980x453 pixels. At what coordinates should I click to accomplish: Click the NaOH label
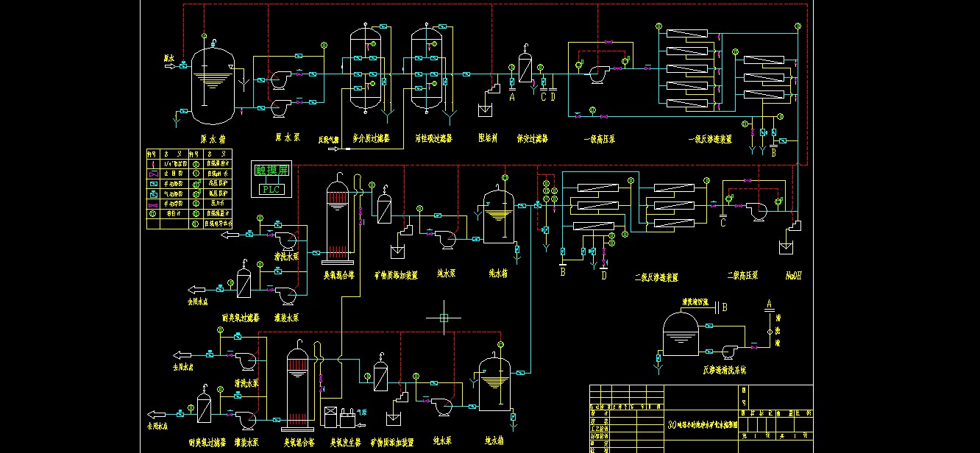click(793, 276)
